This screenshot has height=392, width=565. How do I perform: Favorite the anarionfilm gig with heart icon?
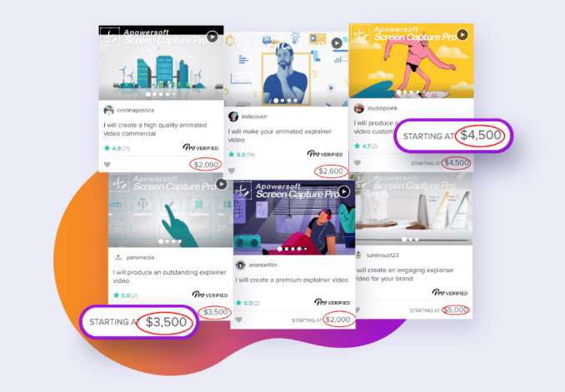pyautogui.click(x=239, y=320)
